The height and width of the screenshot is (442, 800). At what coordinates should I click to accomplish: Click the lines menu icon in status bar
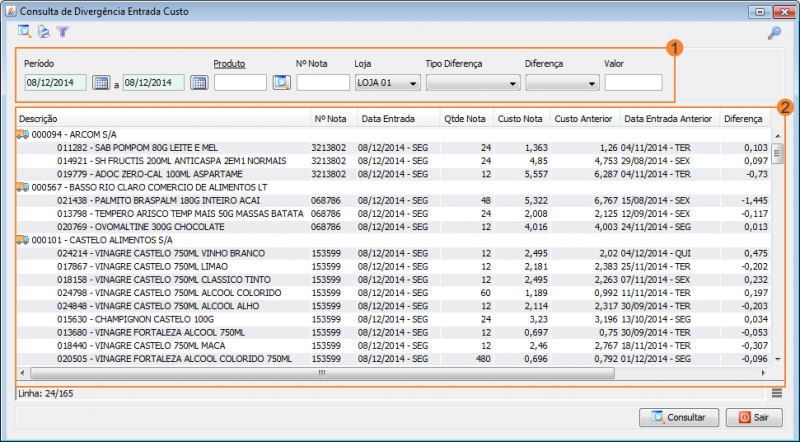coord(777,393)
